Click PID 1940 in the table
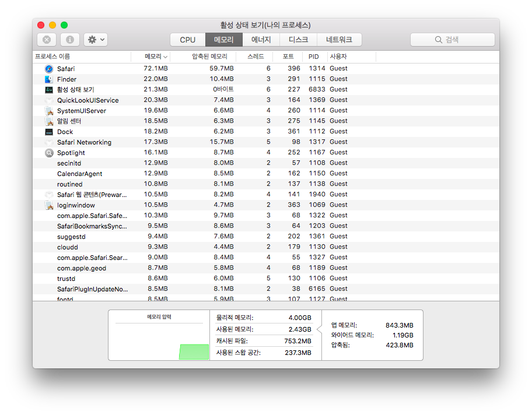532x415 pixels. click(317, 194)
